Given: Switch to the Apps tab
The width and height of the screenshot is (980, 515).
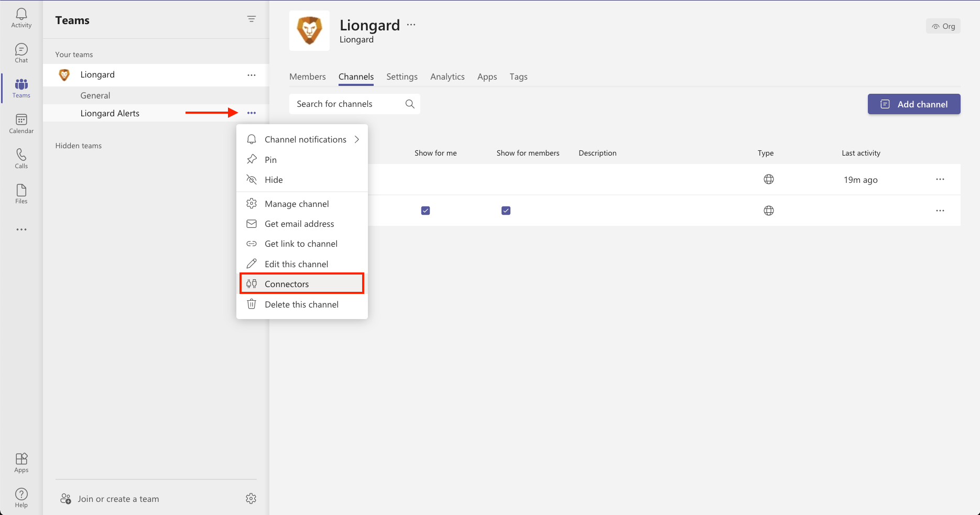Looking at the screenshot, I should point(487,76).
